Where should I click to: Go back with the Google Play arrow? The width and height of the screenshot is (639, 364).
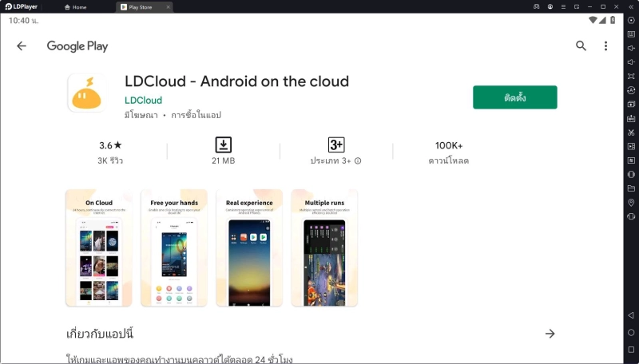point(22,46)
